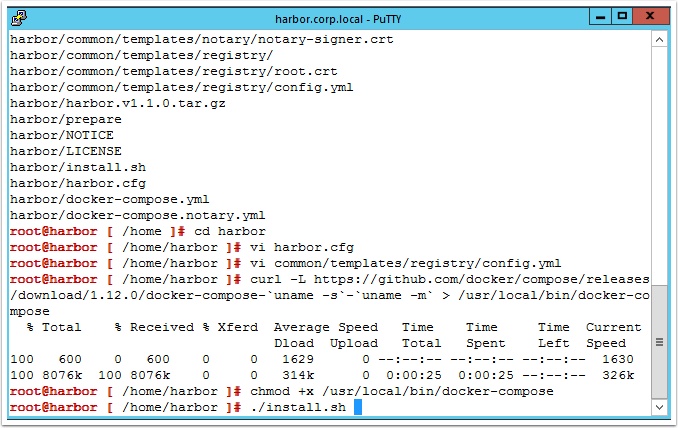678x428 pixels.
Task: Click the line 'harbor/harbor.cfg'
Action: (x=78, y=183)
